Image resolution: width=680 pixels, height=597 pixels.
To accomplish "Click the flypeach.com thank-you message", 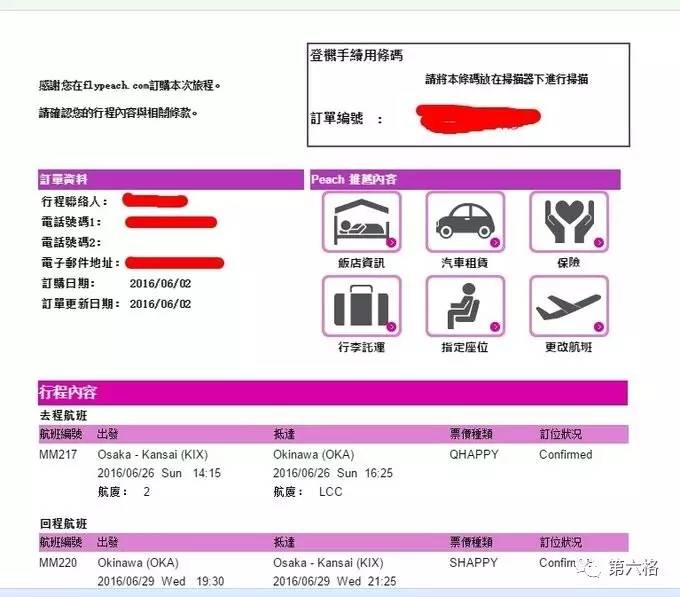I will 130,85.
